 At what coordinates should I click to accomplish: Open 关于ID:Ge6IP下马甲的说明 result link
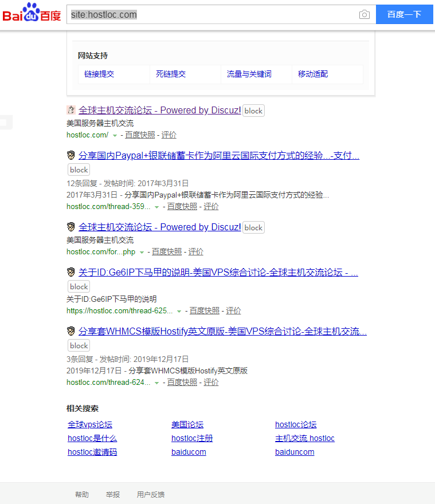click(x=218, y=273)
